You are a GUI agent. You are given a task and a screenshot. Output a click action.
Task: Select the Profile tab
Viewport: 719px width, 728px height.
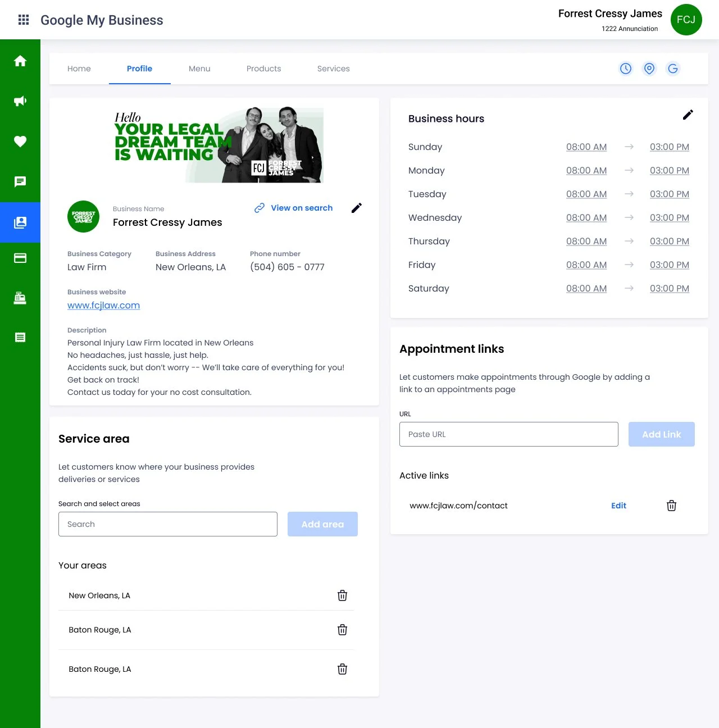139,69
